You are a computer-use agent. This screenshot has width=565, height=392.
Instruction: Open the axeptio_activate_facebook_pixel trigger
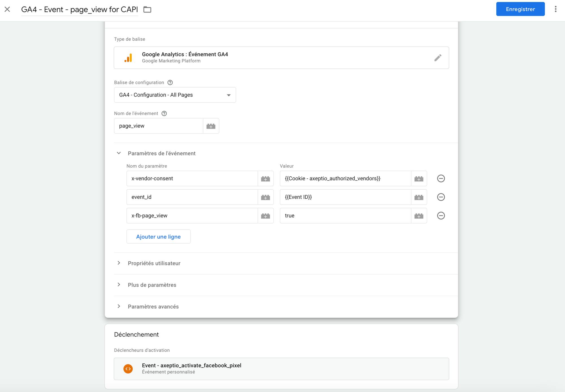coord(281,369)
